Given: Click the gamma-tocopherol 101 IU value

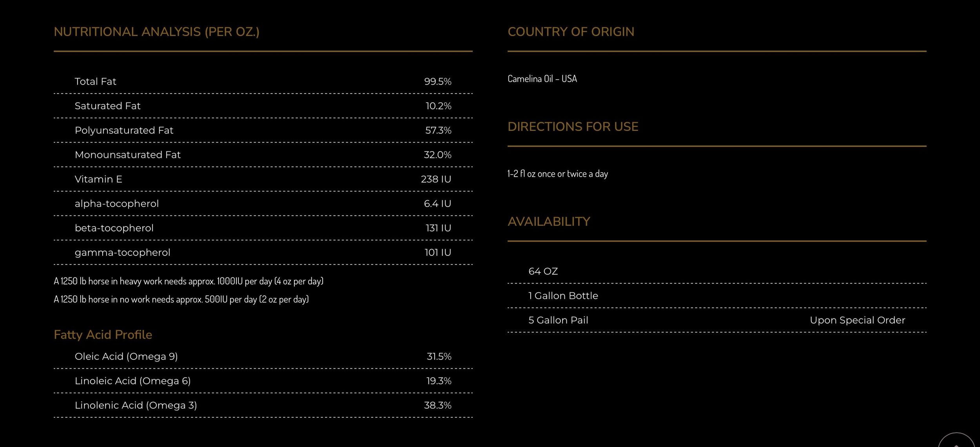Looking at the screenshot, I should pos(437,253).
